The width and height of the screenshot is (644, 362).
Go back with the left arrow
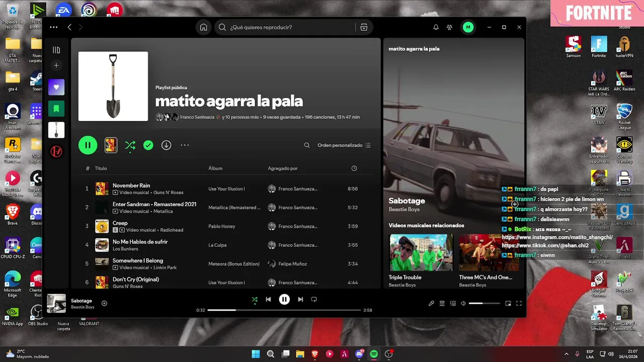point(69,27)
